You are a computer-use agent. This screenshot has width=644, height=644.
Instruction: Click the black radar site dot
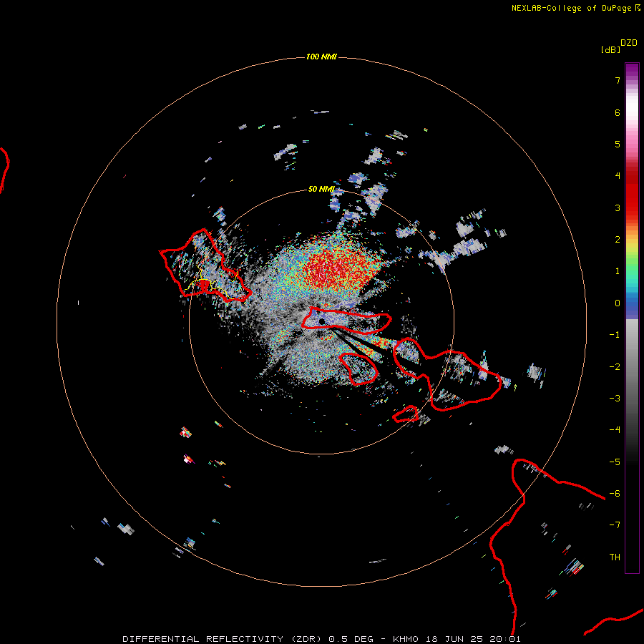321,321
